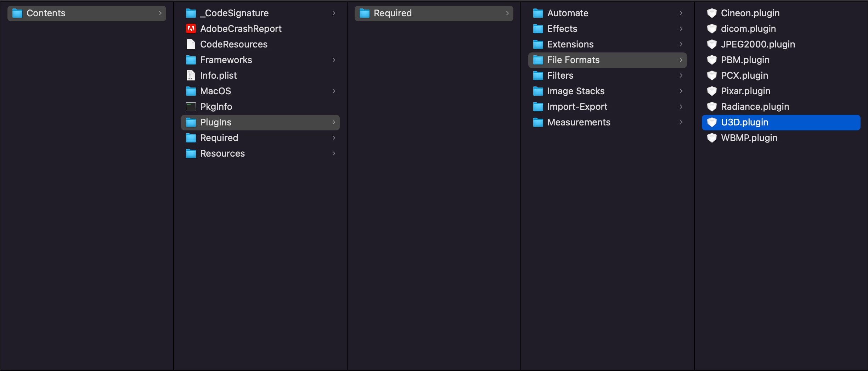Select the Image Stacks folder name

point(576,91)
